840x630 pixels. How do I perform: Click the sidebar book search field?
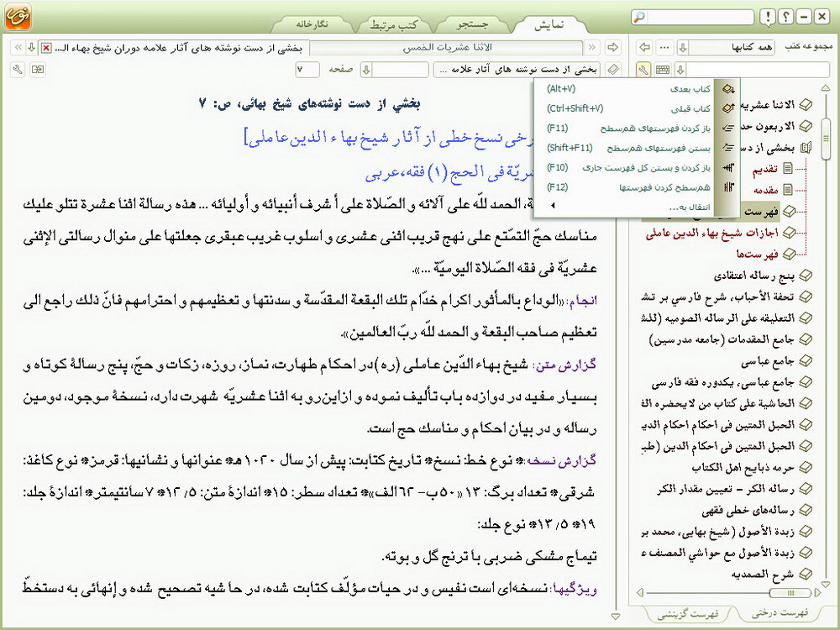(758, 69)
